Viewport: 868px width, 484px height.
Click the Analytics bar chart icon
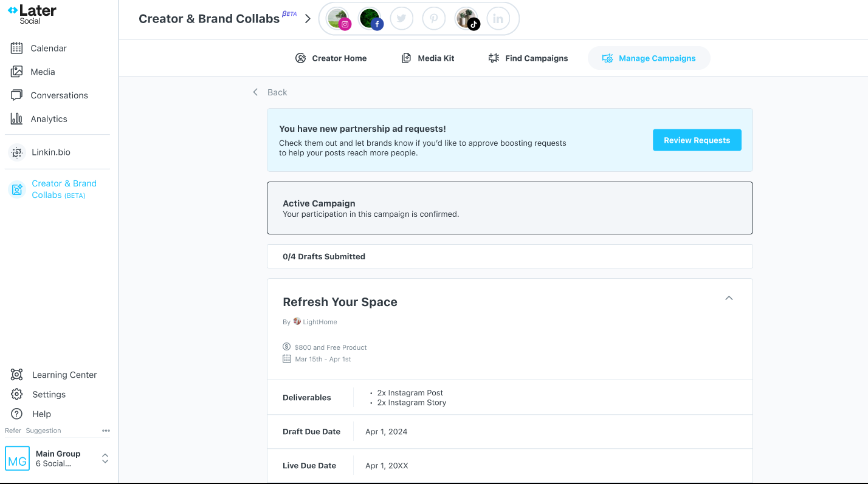click(x=16, y=119)
